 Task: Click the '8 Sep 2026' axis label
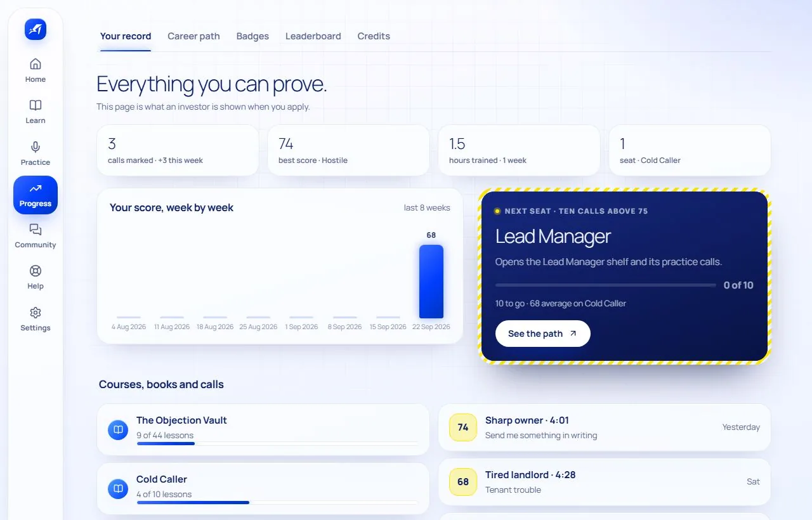click(344, 327)
